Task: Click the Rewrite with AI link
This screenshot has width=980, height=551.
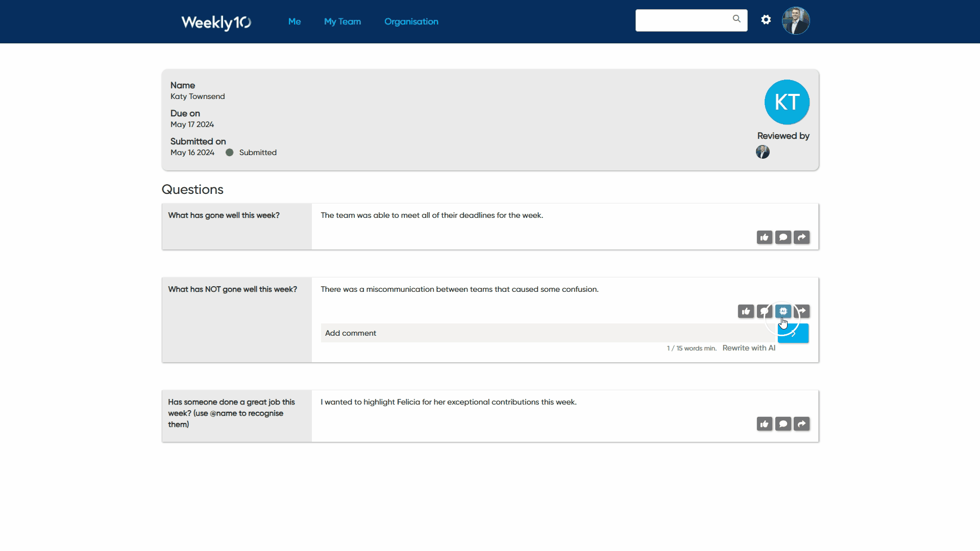Action: pos(749,348)
